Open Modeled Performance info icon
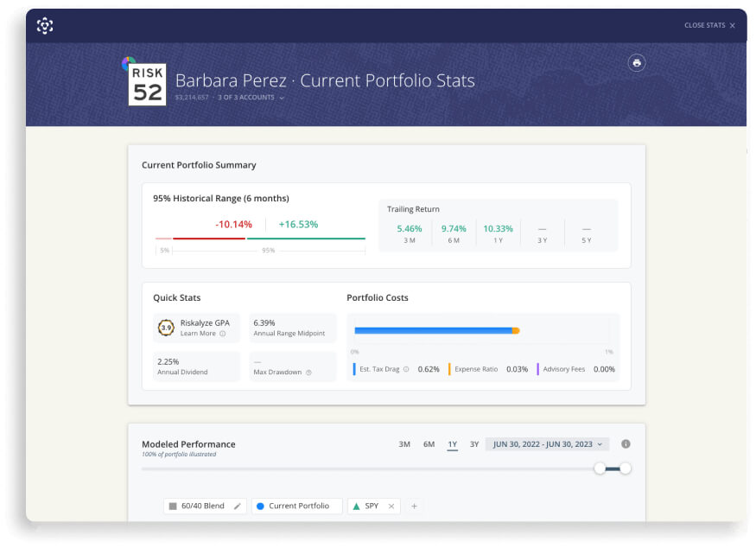This screenshot has width=756, height=548. 626,443
